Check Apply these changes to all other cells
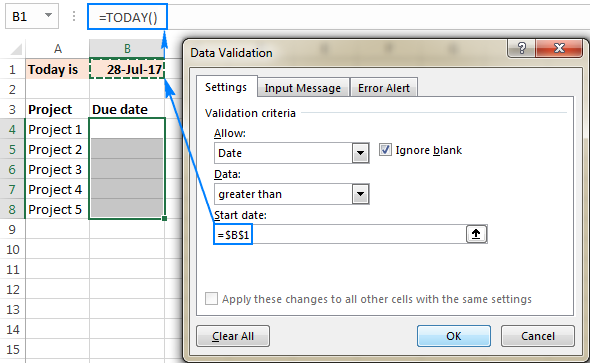Screen dimensions: 590x363 tap(211, 299)
